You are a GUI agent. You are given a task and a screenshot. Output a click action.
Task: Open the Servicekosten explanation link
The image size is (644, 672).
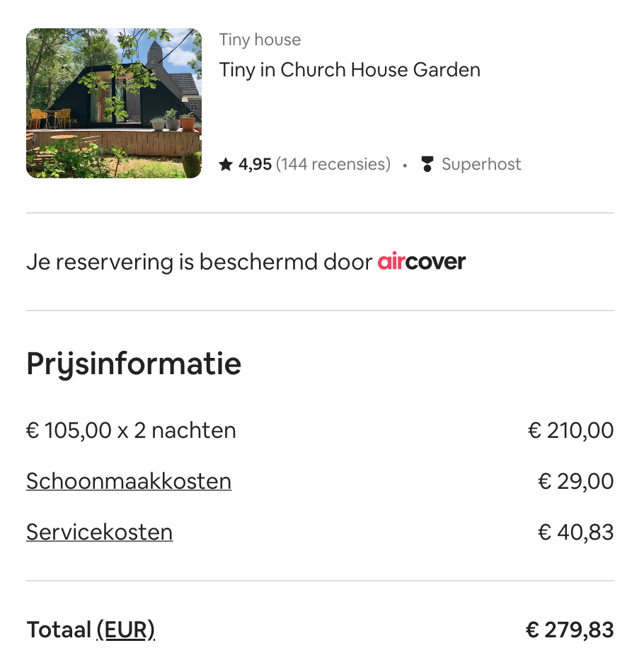[x=100, y=532]
